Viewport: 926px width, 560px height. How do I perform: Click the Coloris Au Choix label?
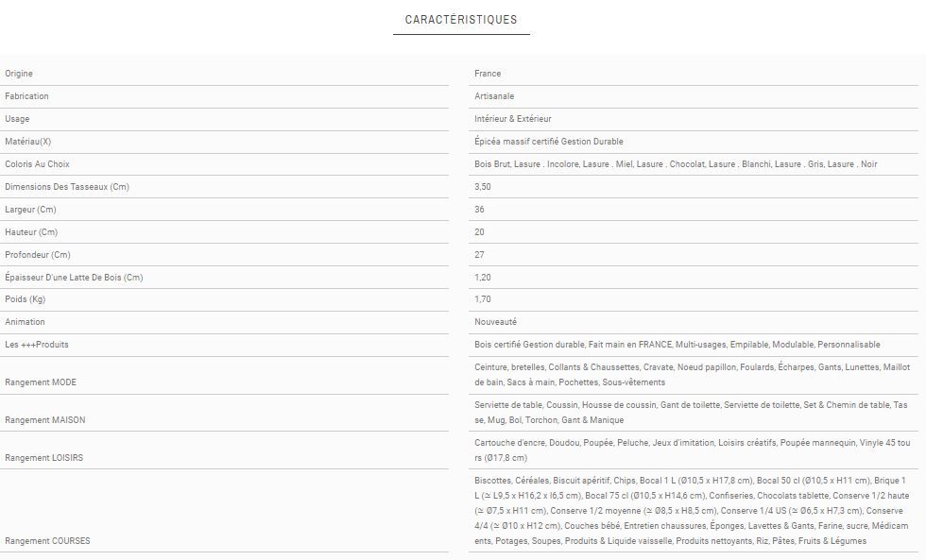[37, 164]
